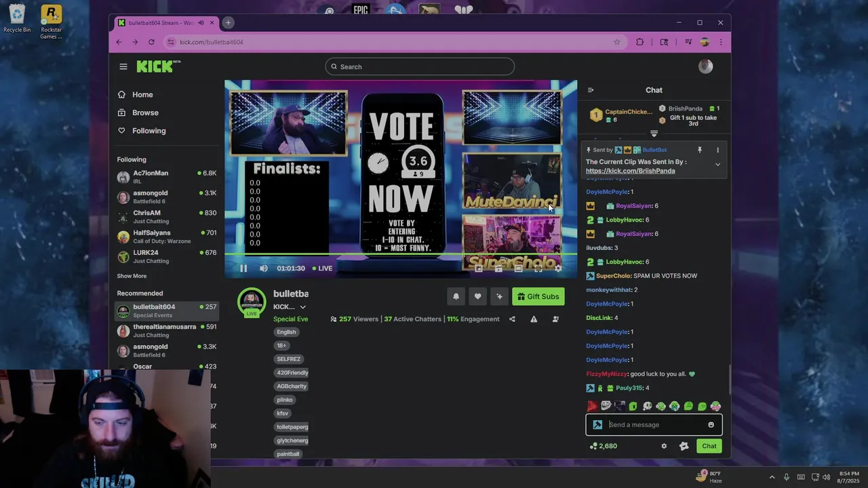868x488 pixels.
Task: Open Ac7ionMan channel from Following
Action: 167,177
